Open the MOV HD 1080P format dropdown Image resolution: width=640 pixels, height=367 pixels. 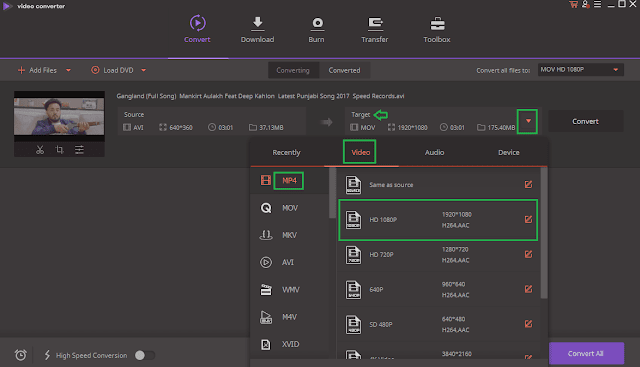[580, 70]
